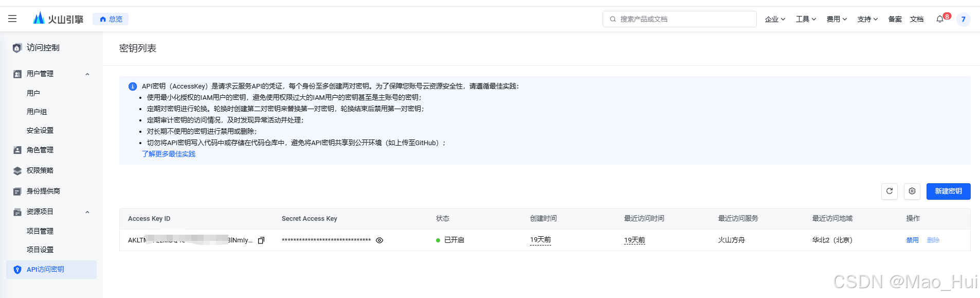The height and width of the screenshot is (298, 980).
Task: Click the Access Key ID column header
Action: pos(149,219)
